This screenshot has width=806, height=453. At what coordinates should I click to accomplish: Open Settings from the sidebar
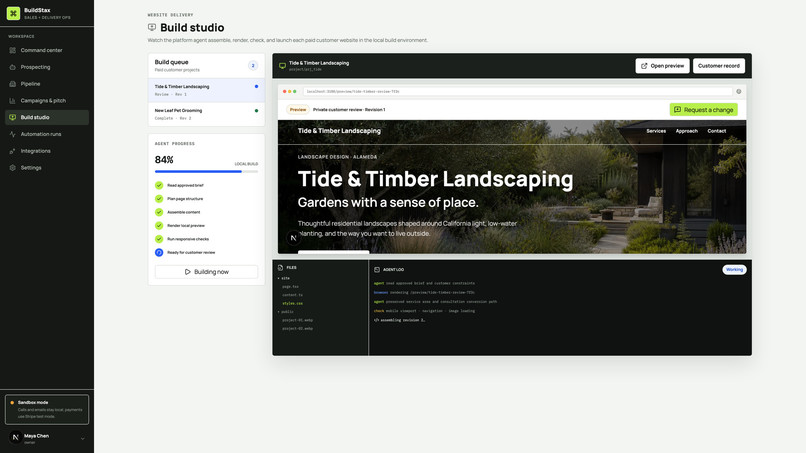47,168
